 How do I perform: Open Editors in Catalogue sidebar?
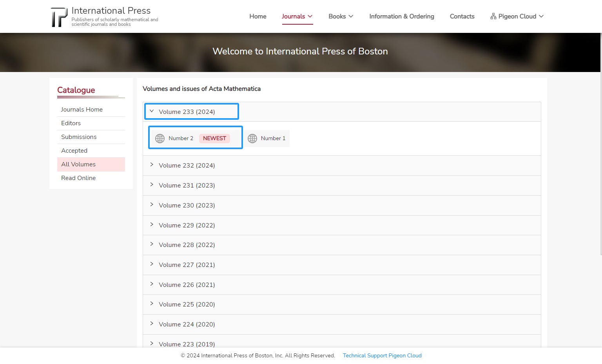[91, 123]
